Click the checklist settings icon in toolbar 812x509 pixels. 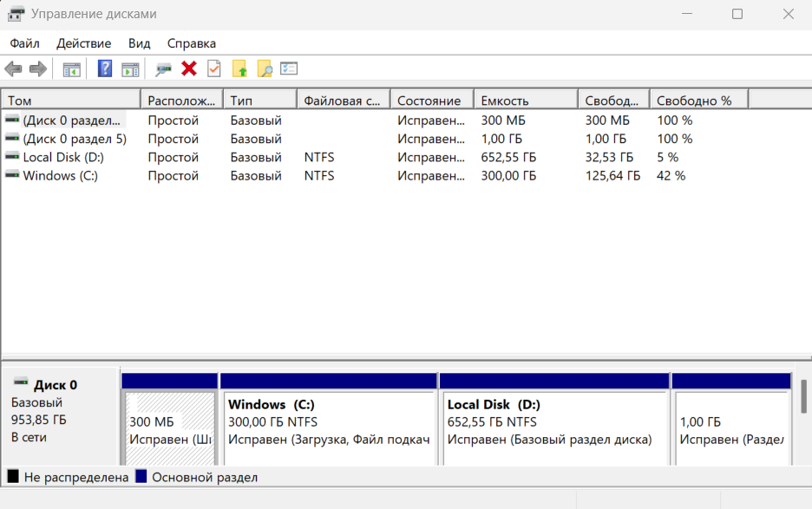coord(289,69)
